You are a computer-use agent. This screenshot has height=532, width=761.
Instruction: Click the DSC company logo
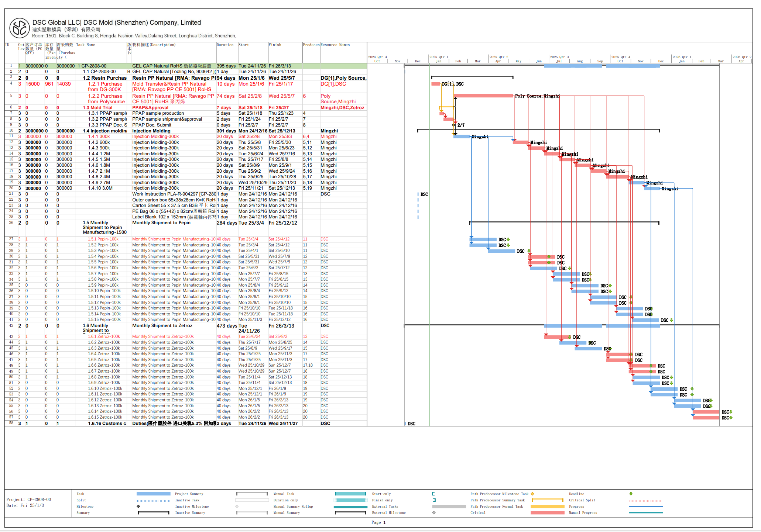click(x=20, y=28)
